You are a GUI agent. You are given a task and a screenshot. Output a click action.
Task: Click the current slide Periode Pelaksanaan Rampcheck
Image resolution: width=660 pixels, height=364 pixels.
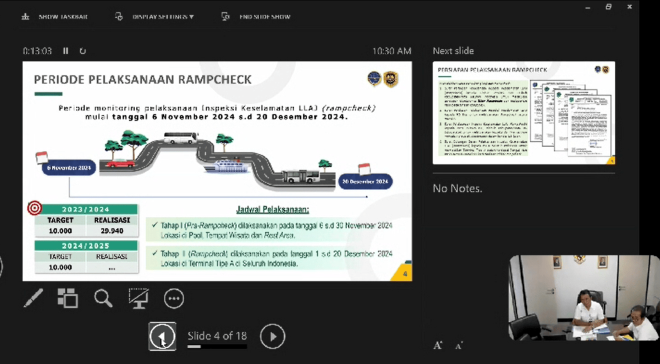217,171
